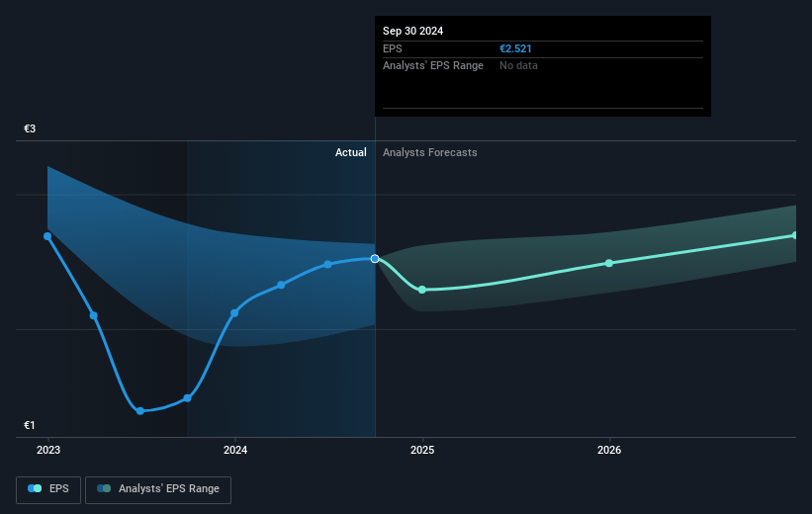This screenshot has height=514, width=812.
Task: Click the EPS data point at mid-2024
Action: click(327, 265)
